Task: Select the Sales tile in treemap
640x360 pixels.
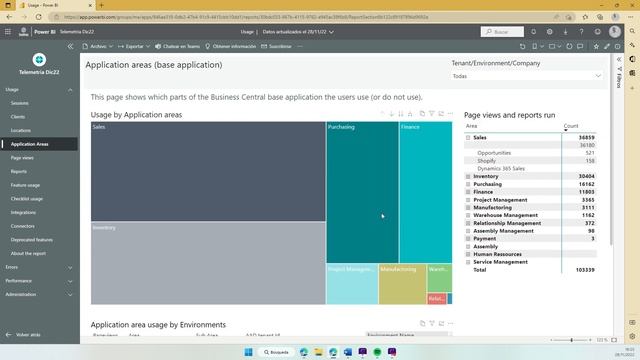Action: 208,171
